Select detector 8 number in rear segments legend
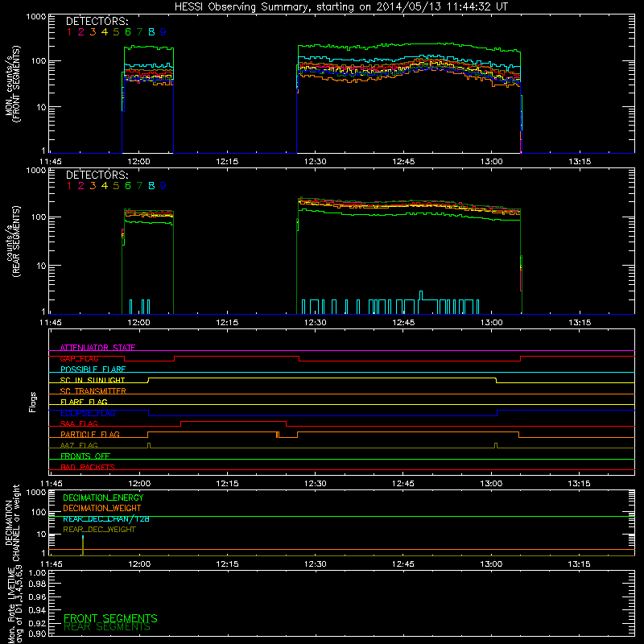644x644 pixels. pos(151,186)
